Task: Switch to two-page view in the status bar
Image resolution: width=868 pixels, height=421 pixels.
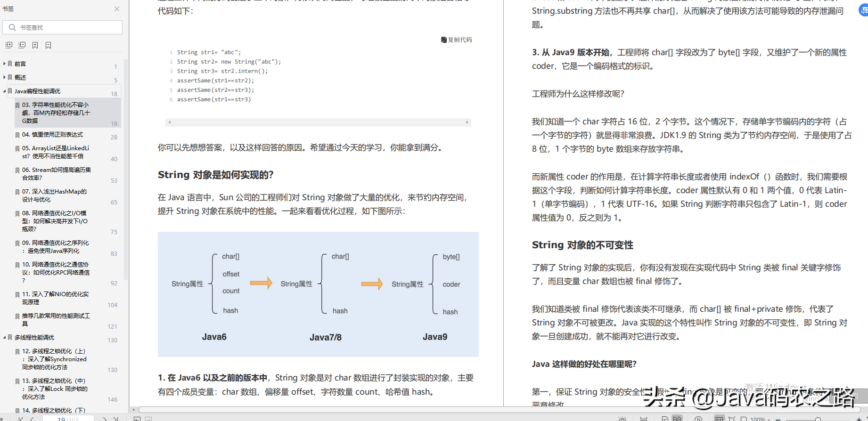Action: (x=677, y=419)
